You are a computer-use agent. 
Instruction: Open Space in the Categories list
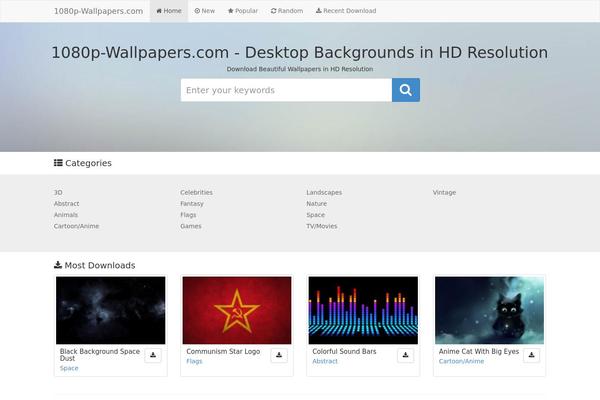(316, 215)
